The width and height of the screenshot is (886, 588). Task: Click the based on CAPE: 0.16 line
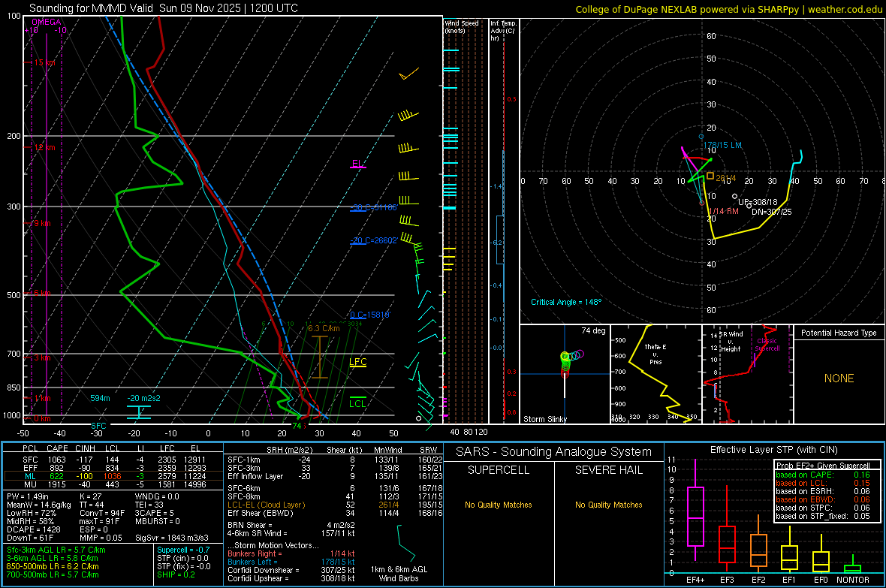(x=823, y=475)
